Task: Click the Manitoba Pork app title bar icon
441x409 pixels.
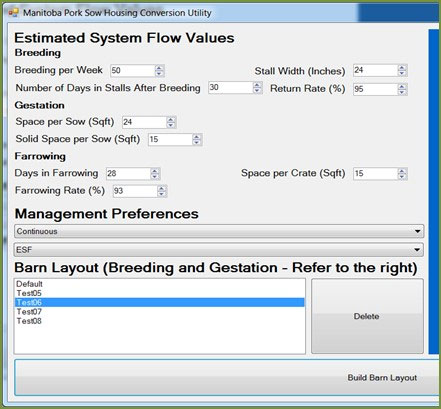Action: [x=13, y=13]
